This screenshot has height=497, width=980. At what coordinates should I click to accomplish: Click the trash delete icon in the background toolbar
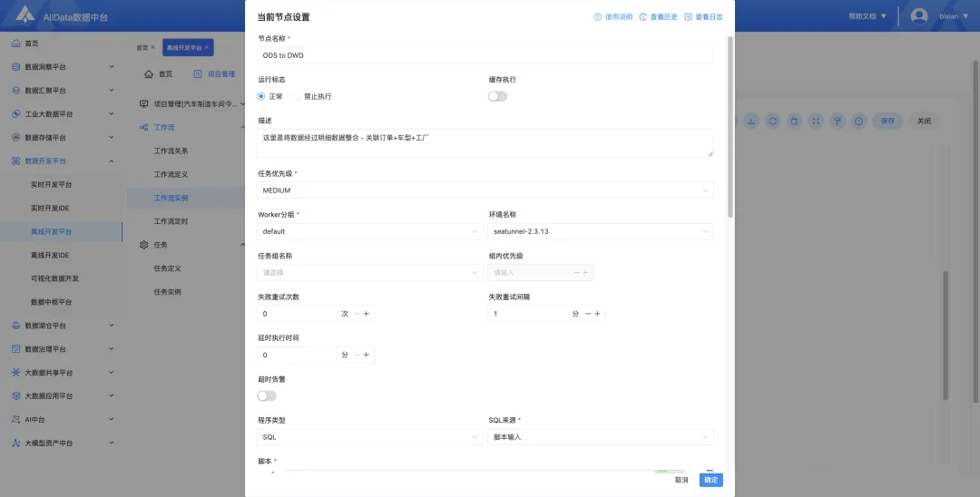coord(794,122)
